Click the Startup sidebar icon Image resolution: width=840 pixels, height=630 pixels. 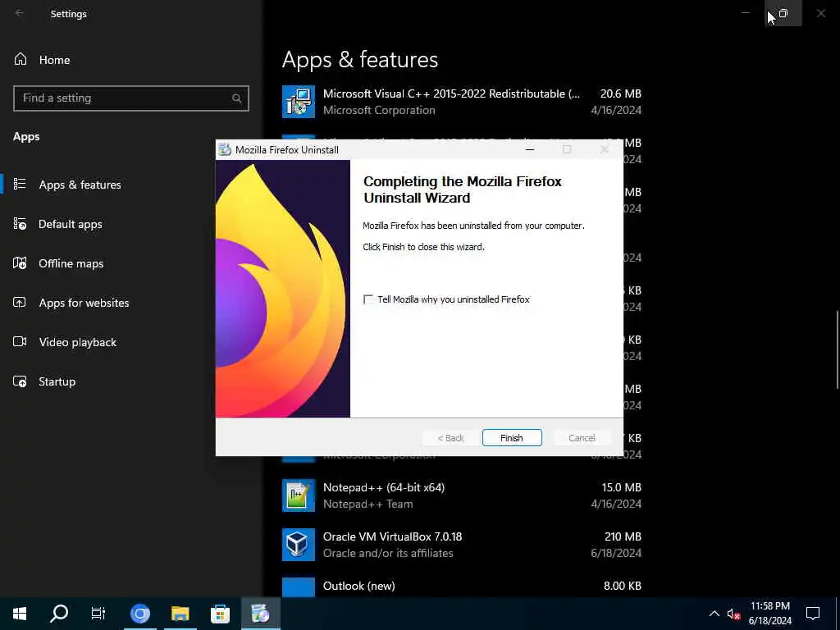[20, 381]
